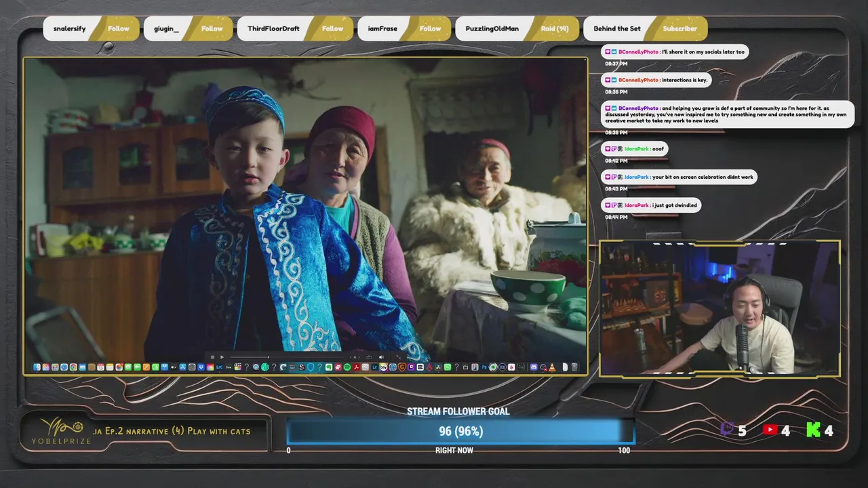
Task: Open Google Chrome in the dock
Action: pyautogui.click(x=73, y=367)
